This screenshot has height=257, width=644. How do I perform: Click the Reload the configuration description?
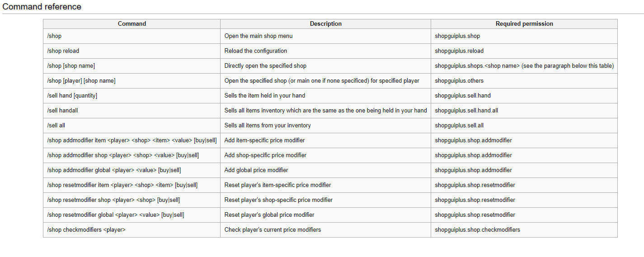pos(256,51)
